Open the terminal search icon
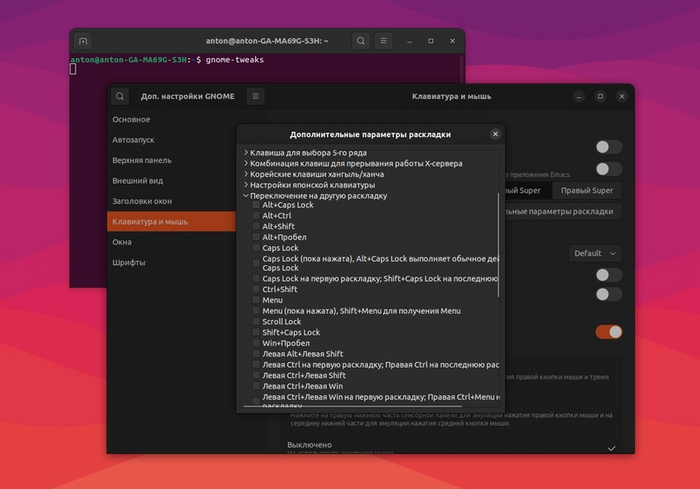700x489 pixels. (360, 41)
